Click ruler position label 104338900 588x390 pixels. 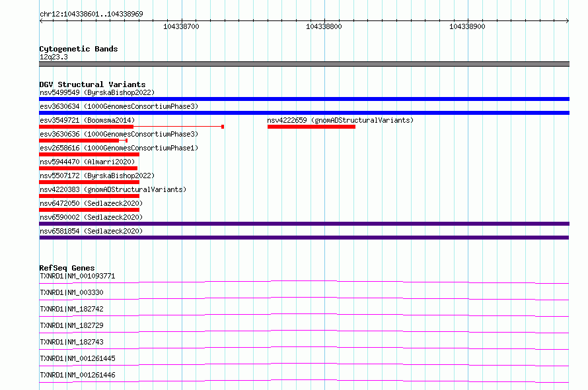(467, 26)
